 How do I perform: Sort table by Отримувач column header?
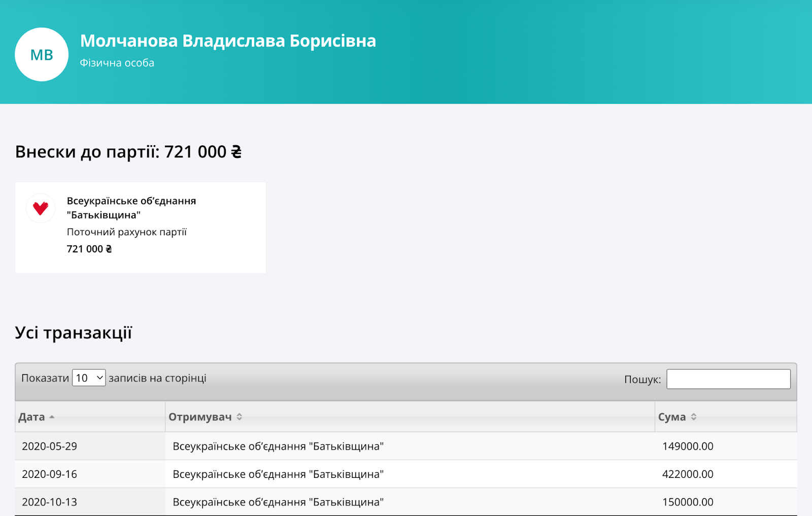coord(410,417)
